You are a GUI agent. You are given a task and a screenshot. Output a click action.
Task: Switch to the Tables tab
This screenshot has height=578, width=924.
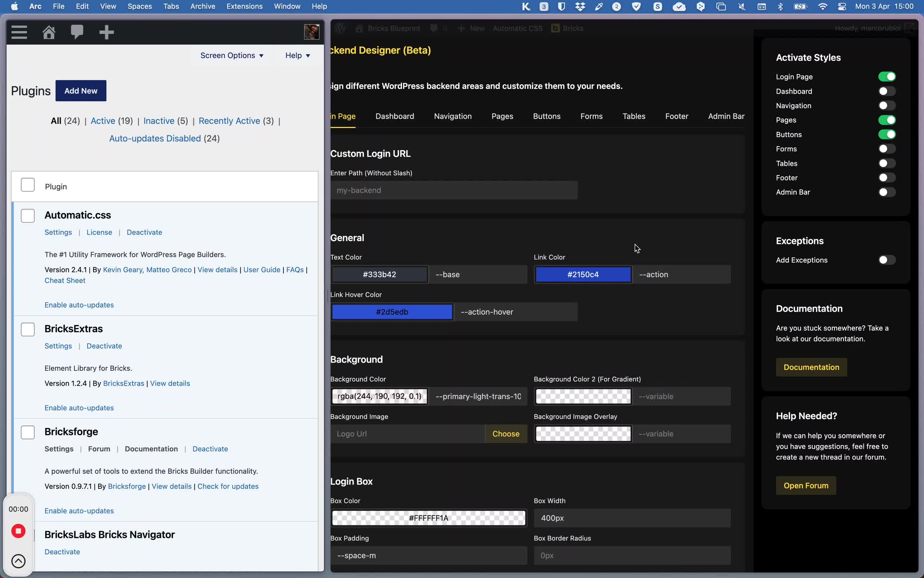tap(634, 116)
